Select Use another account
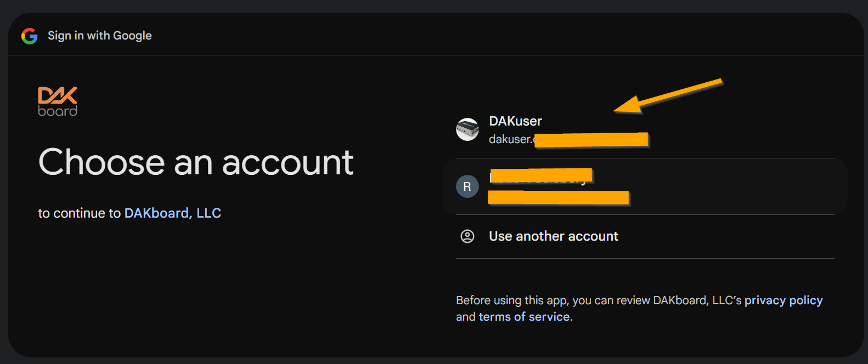868x364 pixels. [645, 236]
